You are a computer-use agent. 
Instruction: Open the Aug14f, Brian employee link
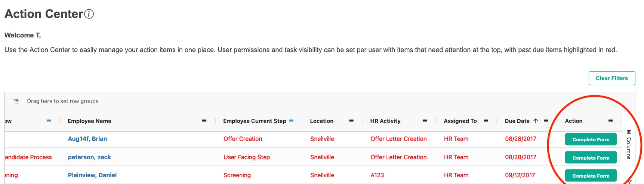[x=87, y=139]
